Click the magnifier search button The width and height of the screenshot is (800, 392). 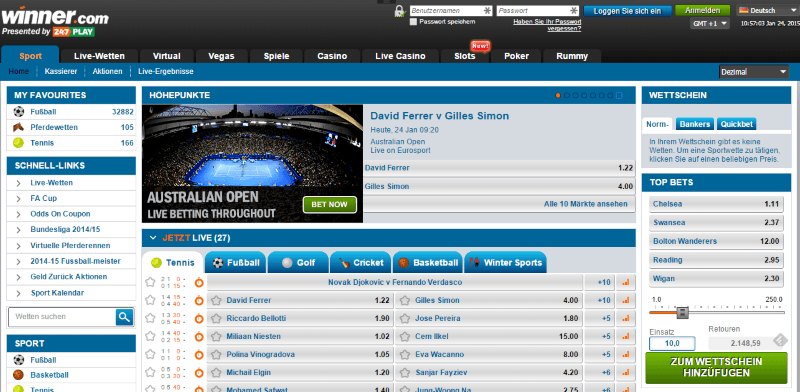pyautogui.click(x=124, y=317)
